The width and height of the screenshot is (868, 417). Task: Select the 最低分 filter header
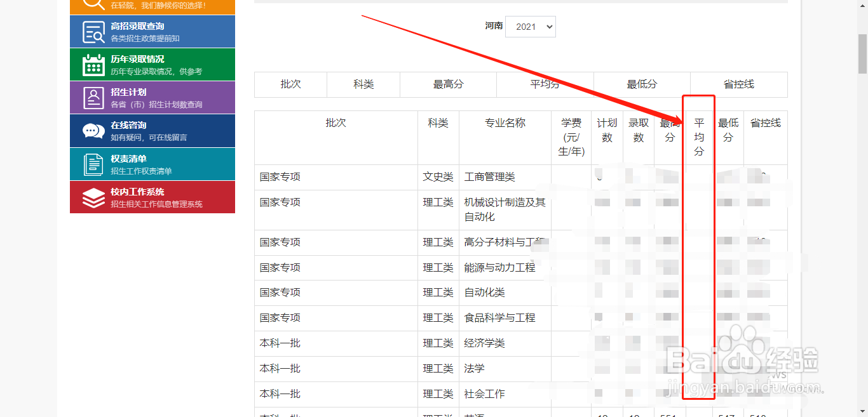[642, 84]
